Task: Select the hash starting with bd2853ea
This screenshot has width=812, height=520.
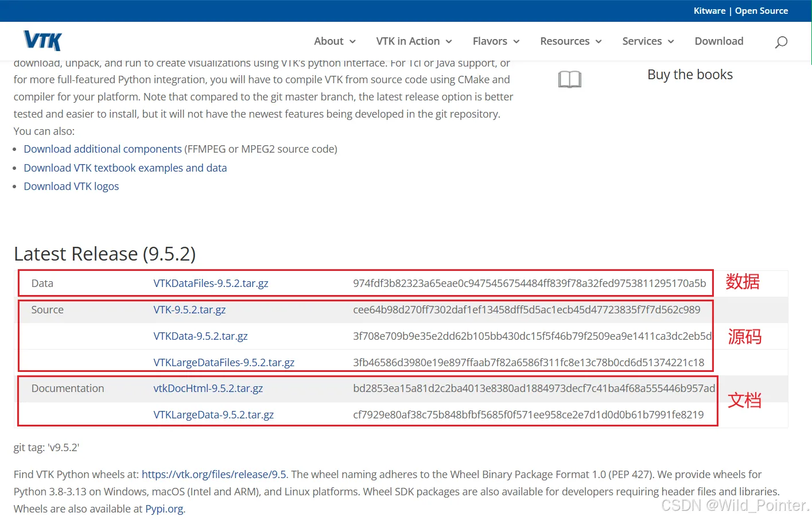Action: 534,389
